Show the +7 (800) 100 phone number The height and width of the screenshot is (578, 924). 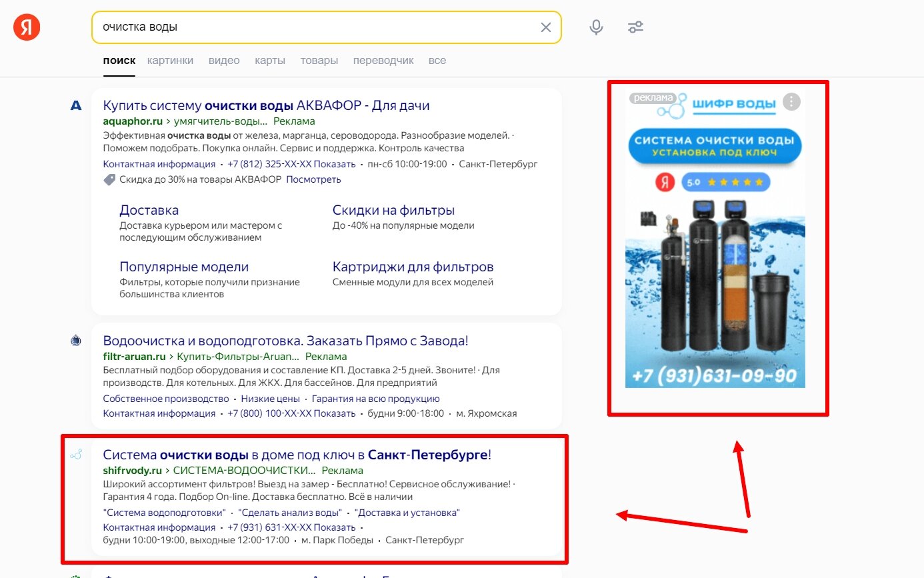[x=291, y=413]
